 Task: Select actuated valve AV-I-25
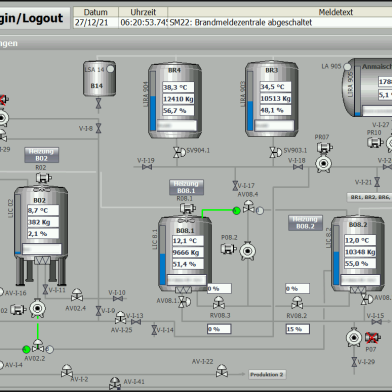[120, 318]
